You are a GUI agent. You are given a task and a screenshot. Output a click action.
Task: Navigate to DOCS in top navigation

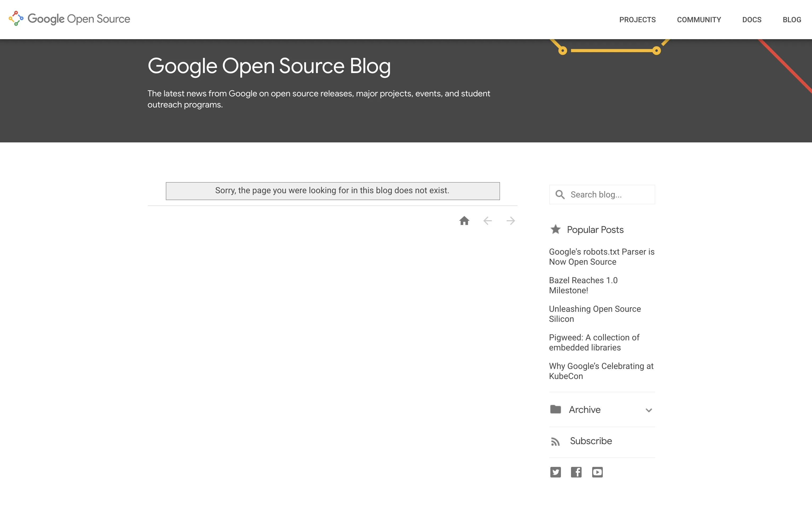752,20
